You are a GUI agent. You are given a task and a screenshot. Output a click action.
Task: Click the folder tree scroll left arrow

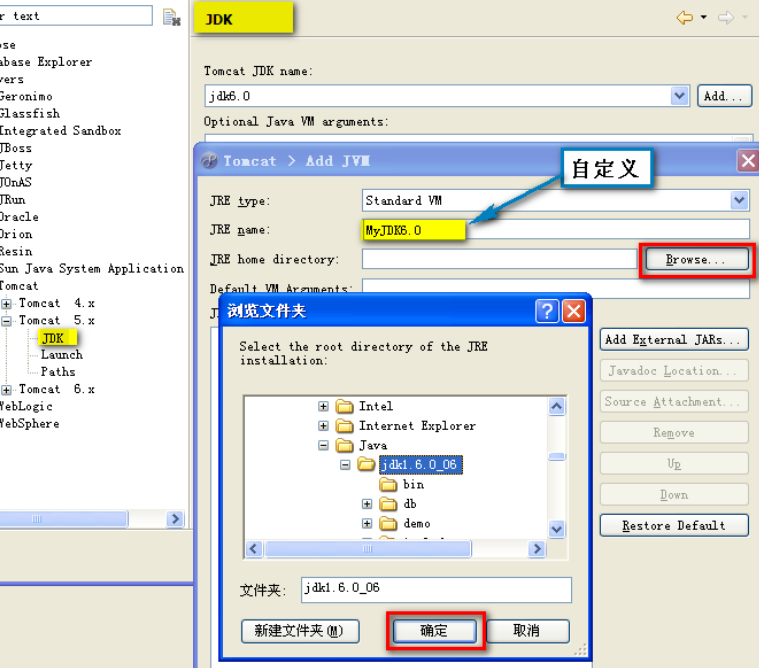coord(254,549)
